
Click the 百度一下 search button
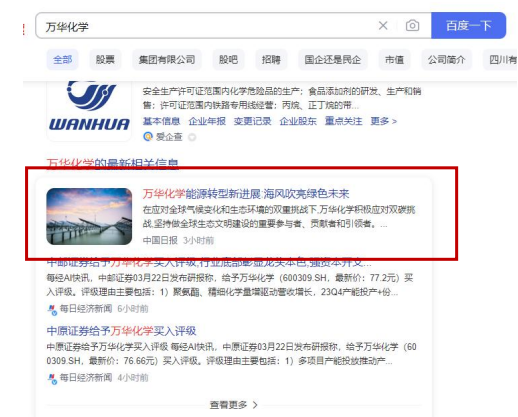click(468, 26)
